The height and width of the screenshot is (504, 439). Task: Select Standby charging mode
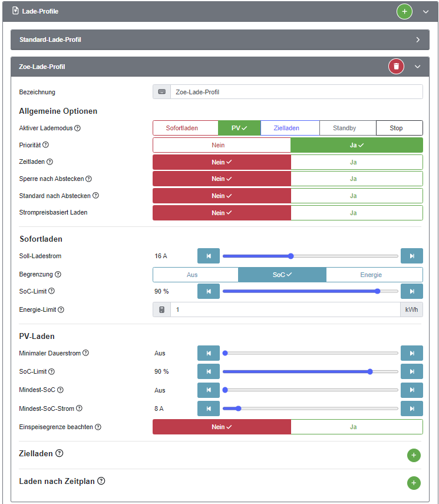pos(348,128)
